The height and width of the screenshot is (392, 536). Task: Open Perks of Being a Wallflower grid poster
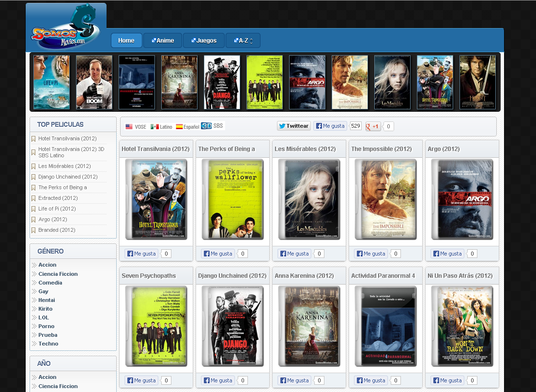point(233,199)
